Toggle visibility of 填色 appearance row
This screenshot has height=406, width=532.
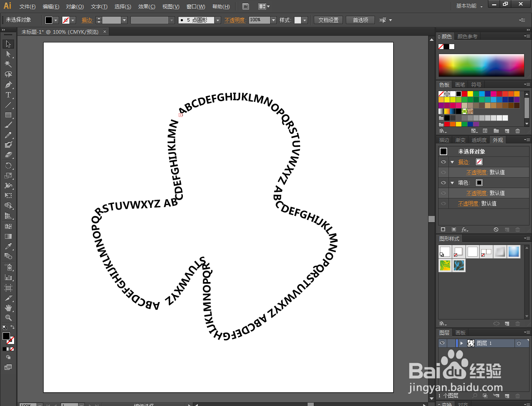click(443, 183)
